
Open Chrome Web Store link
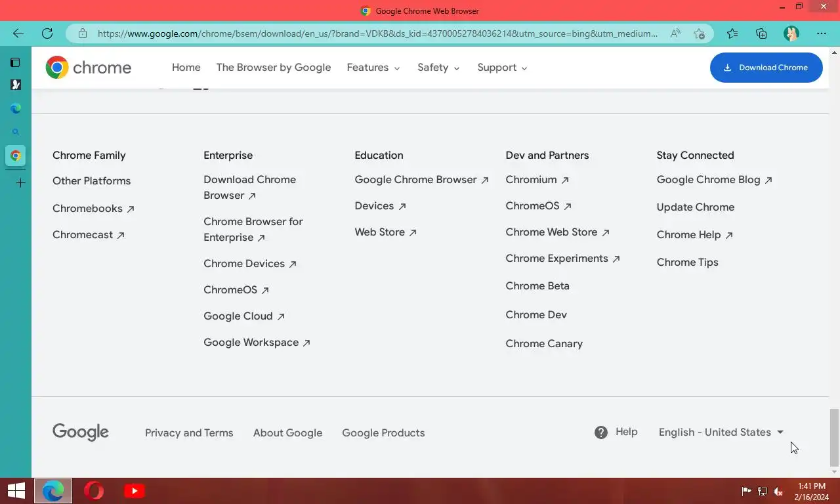pos(557,232)
